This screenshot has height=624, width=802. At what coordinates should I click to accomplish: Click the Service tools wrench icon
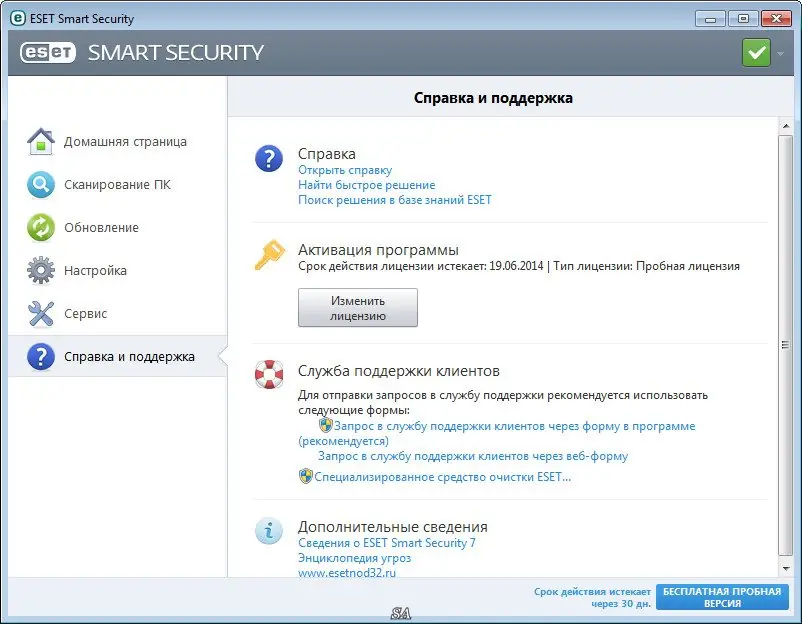(40, 314)
